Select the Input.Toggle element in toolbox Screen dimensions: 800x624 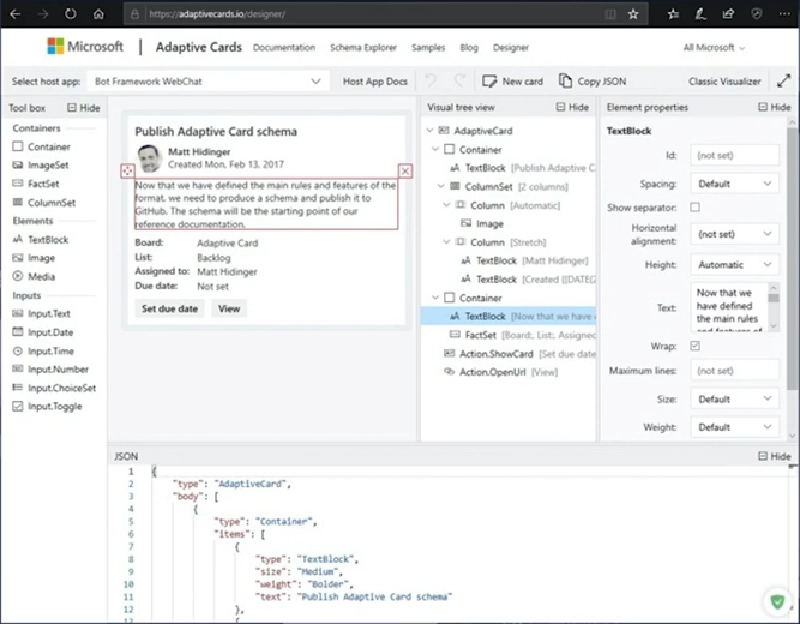[x=54, y=407]
